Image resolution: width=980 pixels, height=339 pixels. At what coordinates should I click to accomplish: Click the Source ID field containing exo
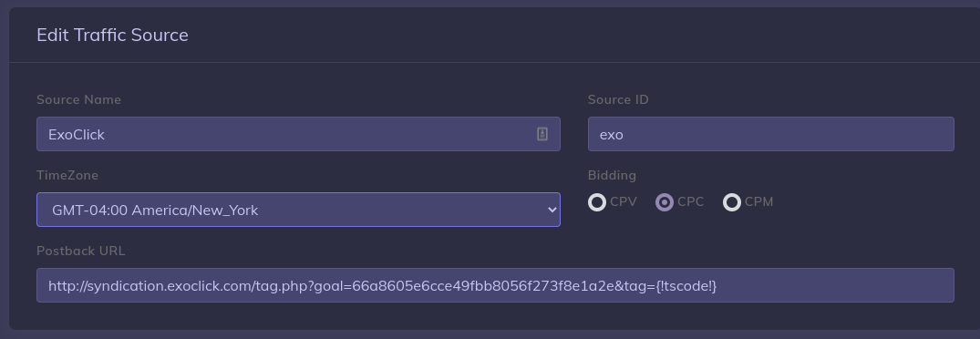770,134
